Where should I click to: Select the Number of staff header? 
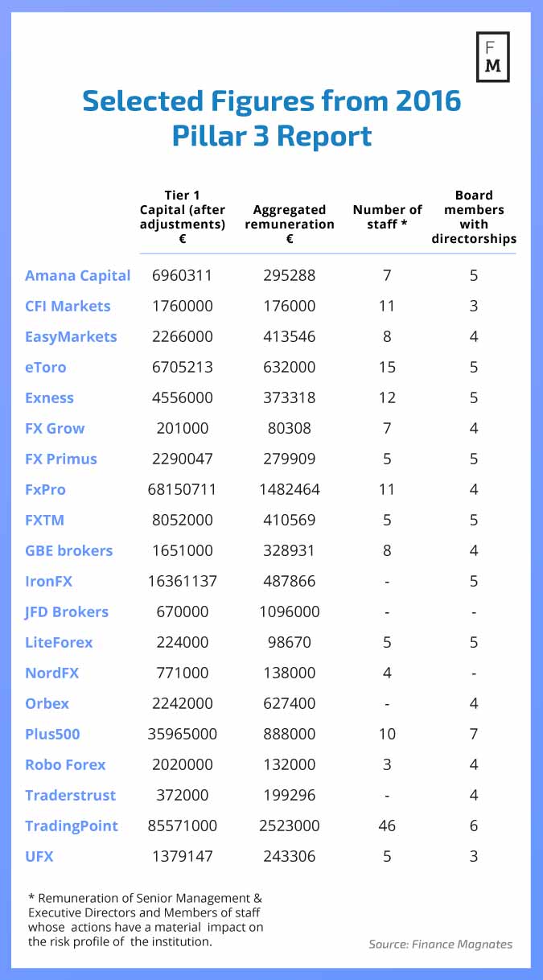387,216
